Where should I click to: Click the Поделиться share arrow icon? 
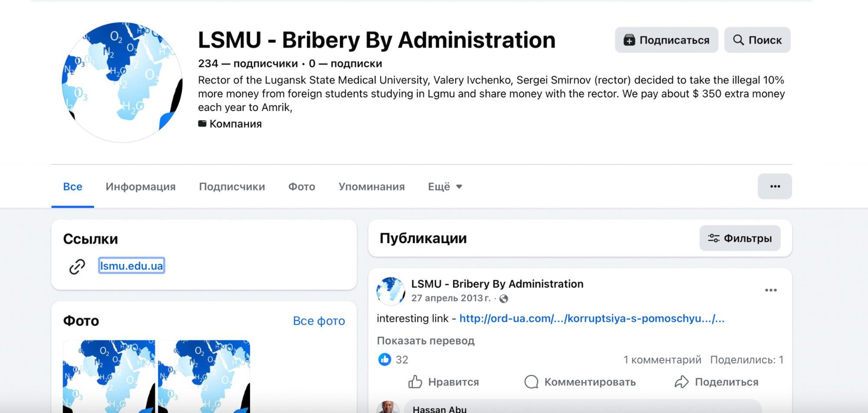681,382
